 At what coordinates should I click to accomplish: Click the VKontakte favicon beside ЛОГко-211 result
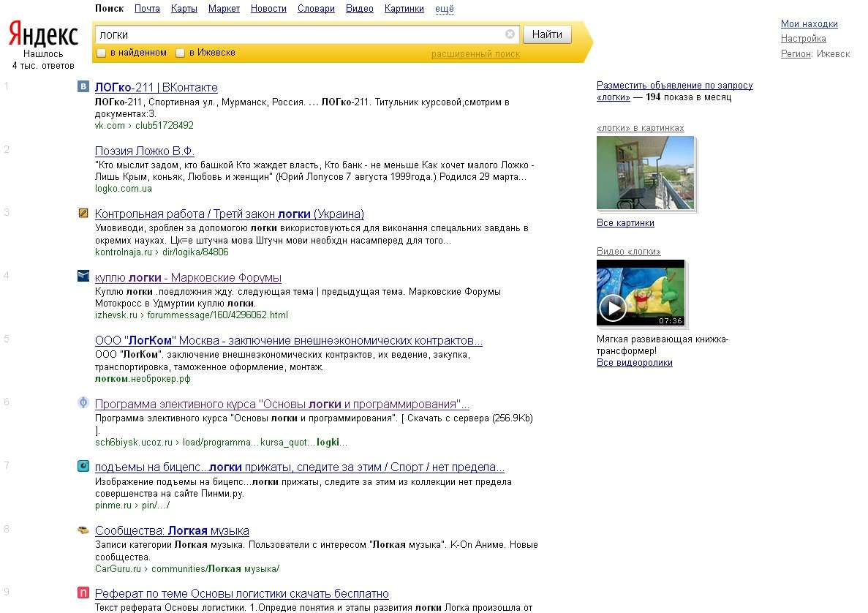(83, 86)
